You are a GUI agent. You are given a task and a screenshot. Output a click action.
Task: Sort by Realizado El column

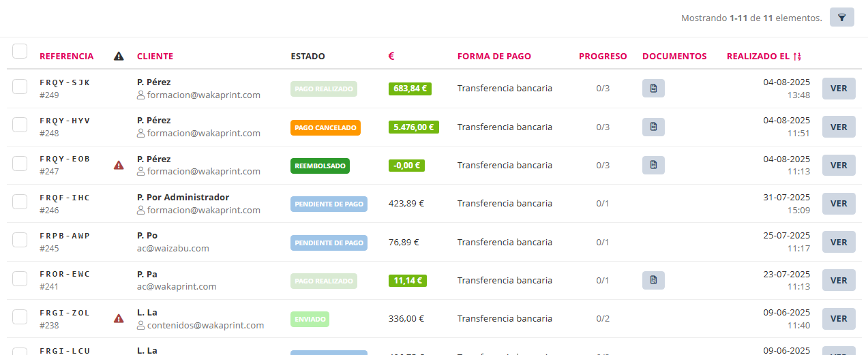(x=763, y=57)
